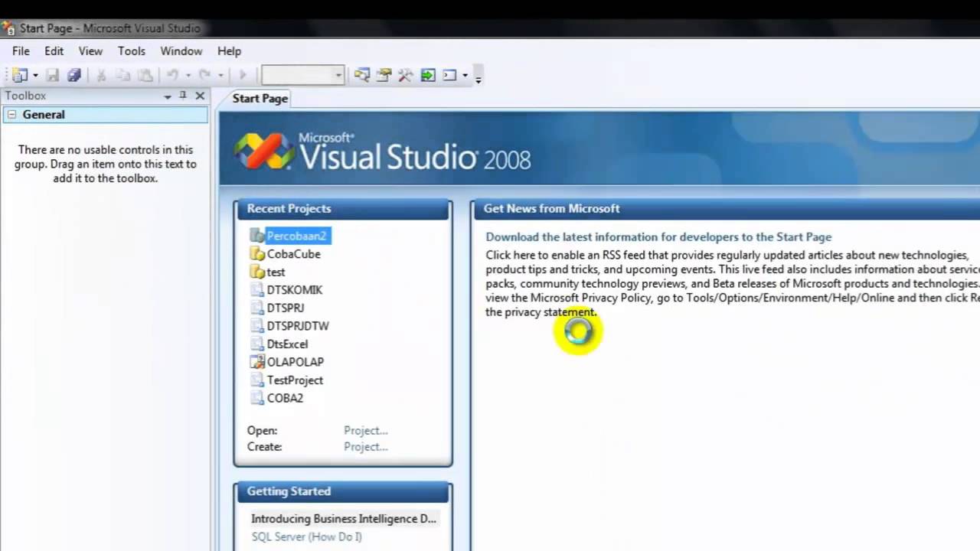Open the solution configurations combo box
This screenshot has height=551, width=980.
(x=302, y=75)
